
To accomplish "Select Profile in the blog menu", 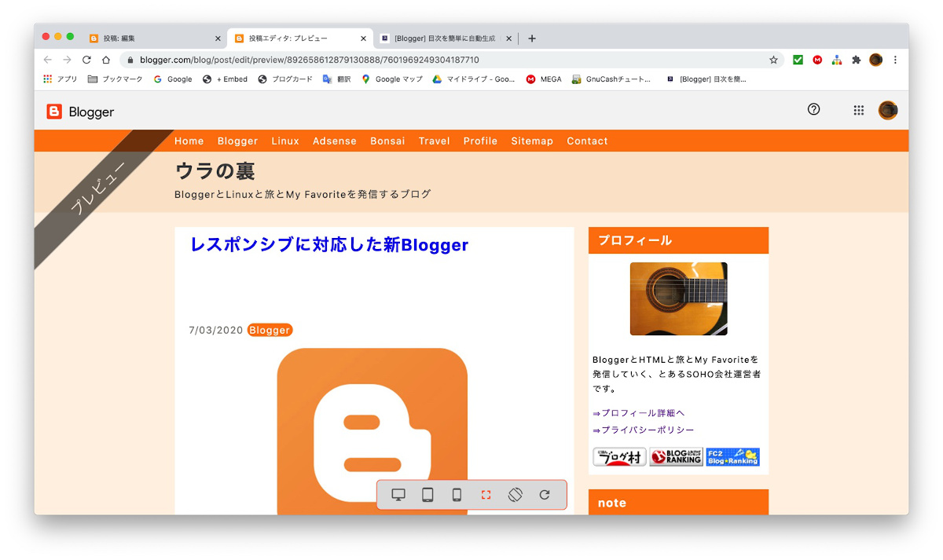I will 480,141.
